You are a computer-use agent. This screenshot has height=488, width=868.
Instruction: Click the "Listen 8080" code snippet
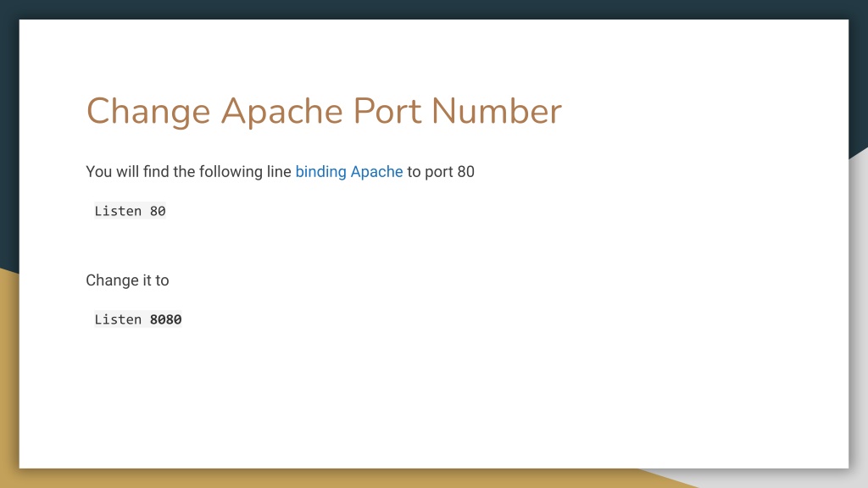point(137,319)
